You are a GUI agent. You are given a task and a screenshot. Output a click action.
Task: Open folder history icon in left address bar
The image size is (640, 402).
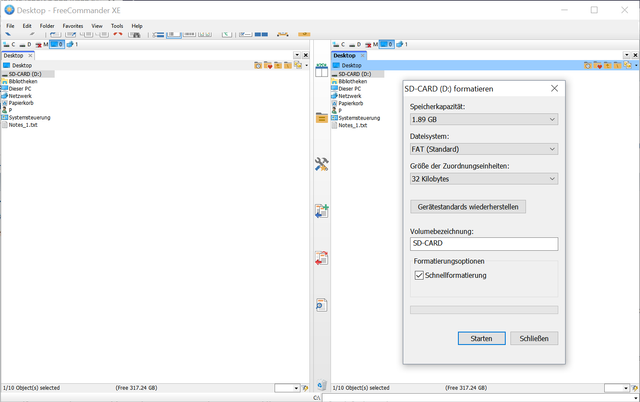pyautogui.click(x=258, y=65)
